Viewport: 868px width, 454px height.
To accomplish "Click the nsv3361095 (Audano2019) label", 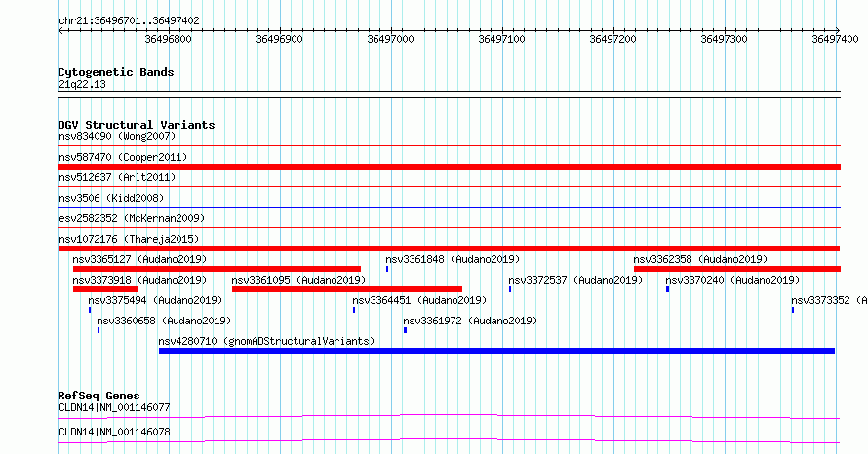I will (x=299, y=280).
